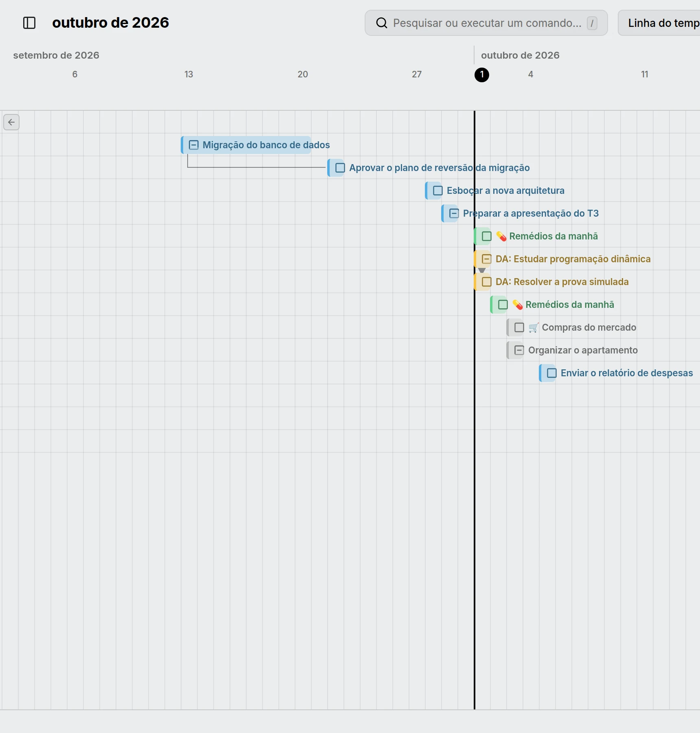This screenshot has width=700, height=733.
Task: Open Aprovar o plano de reversão da migração
Action: (x=440, y=168)
